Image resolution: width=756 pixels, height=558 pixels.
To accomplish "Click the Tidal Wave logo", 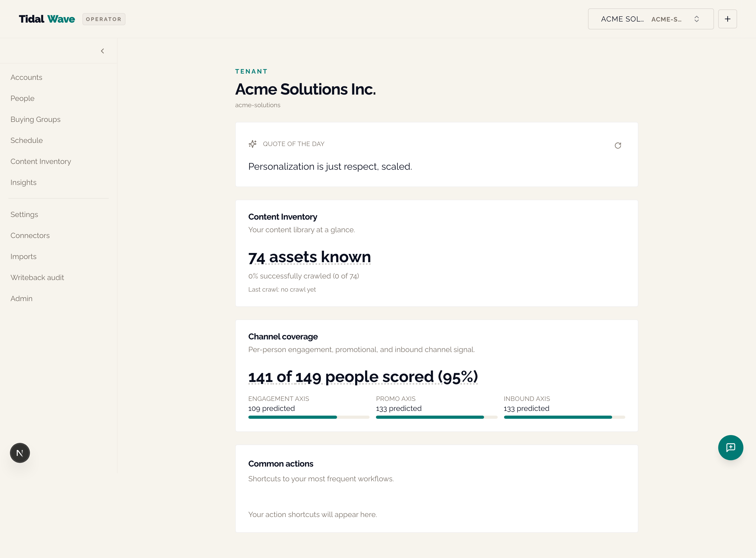I will 47,19.
